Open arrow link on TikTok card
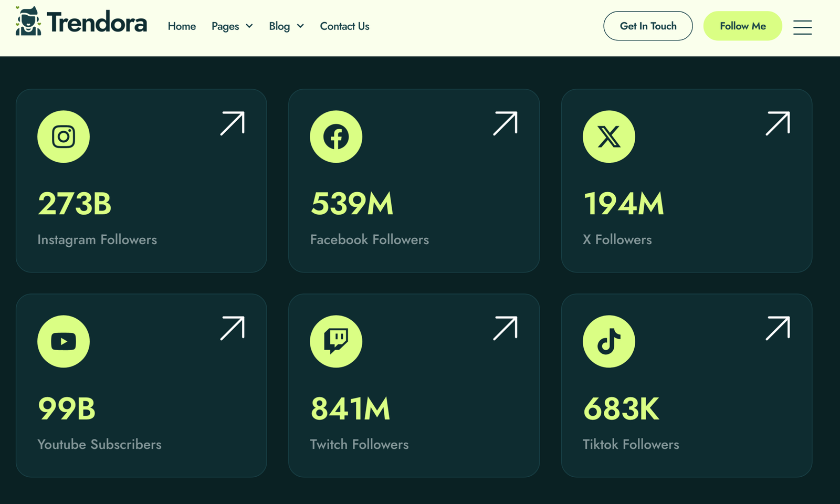840x504 pixels. click(778, 329)
